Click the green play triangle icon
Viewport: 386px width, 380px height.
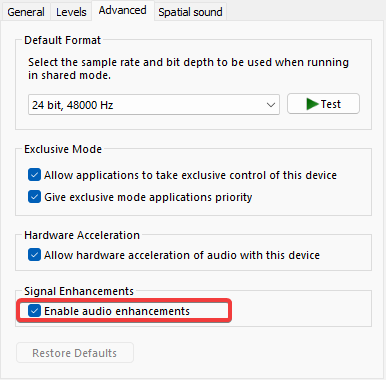coord(312,104)
